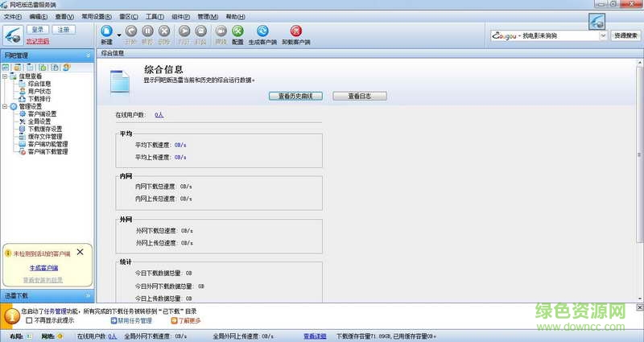Check the 不再显示此提示 checkbox
Viewport: 644px width, 342px height.
tap(29, 320)
